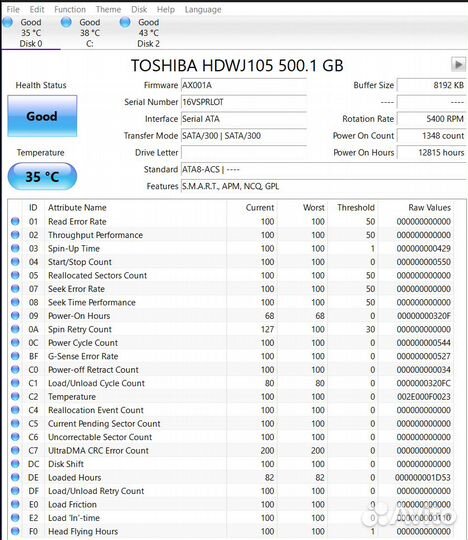Click the UltraDMA CRC Current value 200
This screenshot has height=540, width=468.
pos(267,450)
